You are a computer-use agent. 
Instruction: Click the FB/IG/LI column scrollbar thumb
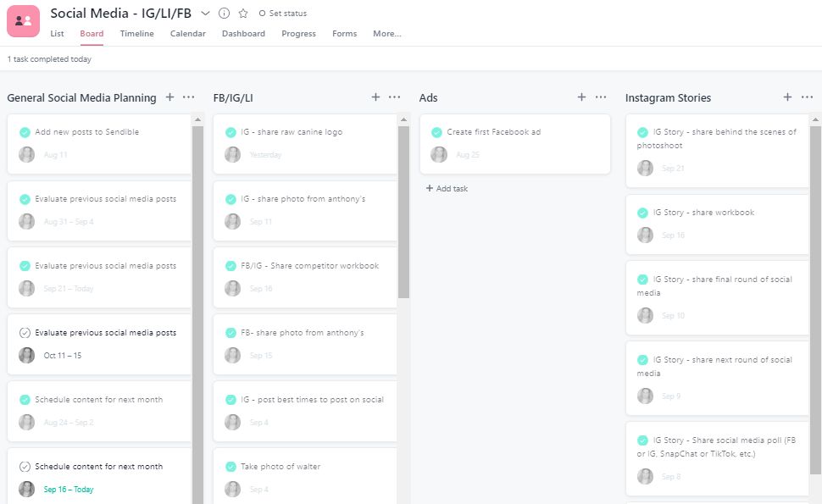[403, 212]
